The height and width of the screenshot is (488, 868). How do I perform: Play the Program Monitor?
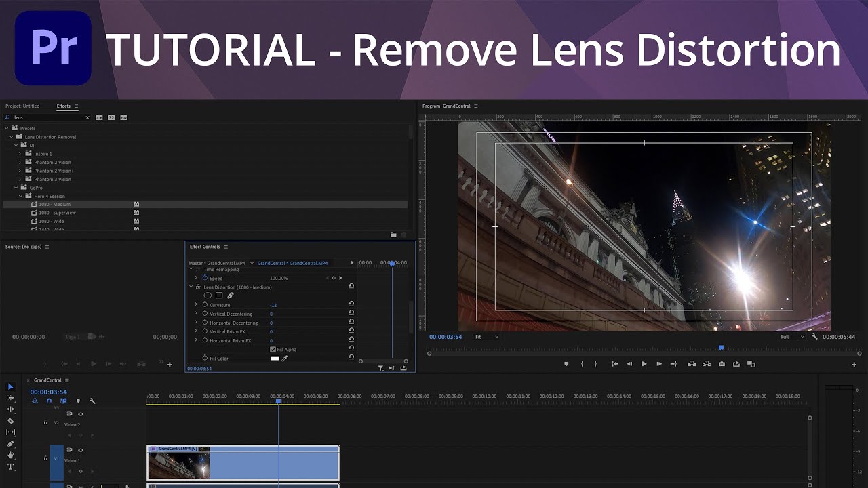(644, 364)
